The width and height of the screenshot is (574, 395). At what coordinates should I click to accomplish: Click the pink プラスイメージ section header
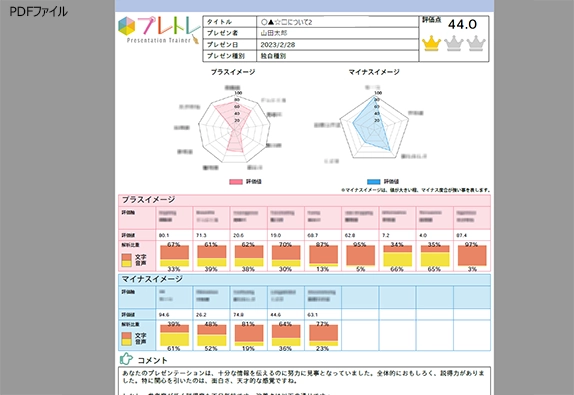pyautogui.click(x=304, y=200)
